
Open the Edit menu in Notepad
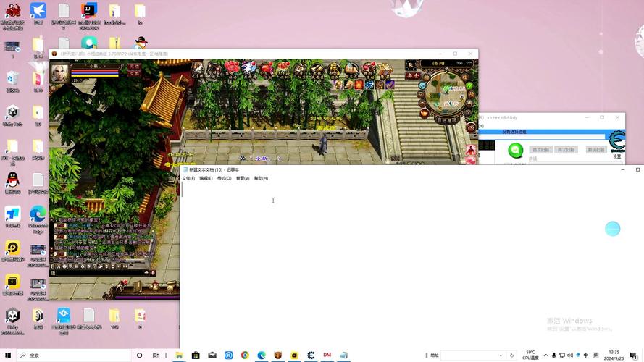(206, 178)
